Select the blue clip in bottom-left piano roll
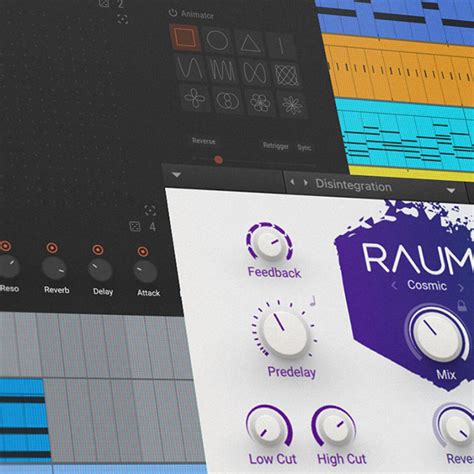This screenshot has width=474, height=474. point(24,420)
